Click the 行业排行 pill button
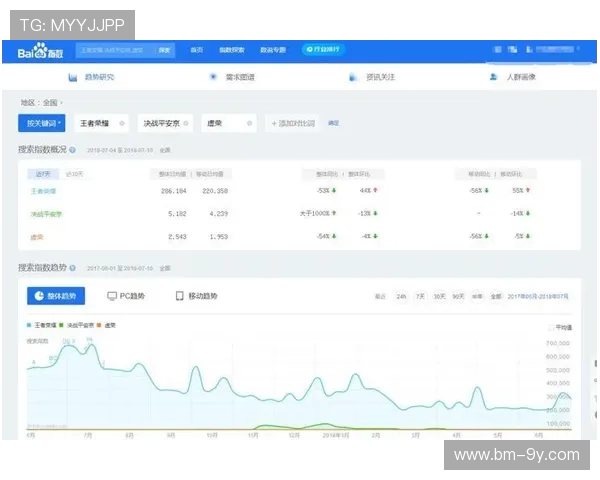Screen dimensions: 600x480 pos(323,49)
